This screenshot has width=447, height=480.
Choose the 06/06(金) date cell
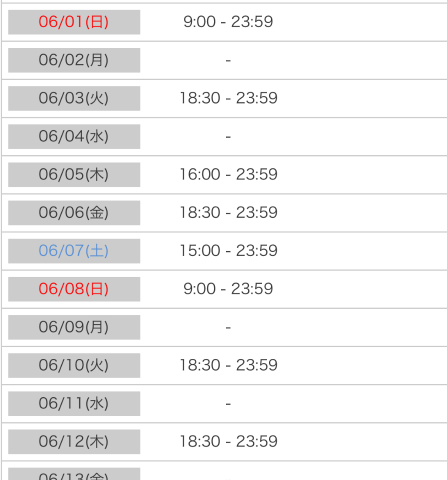pyautogui.click(x=74, y=213)
